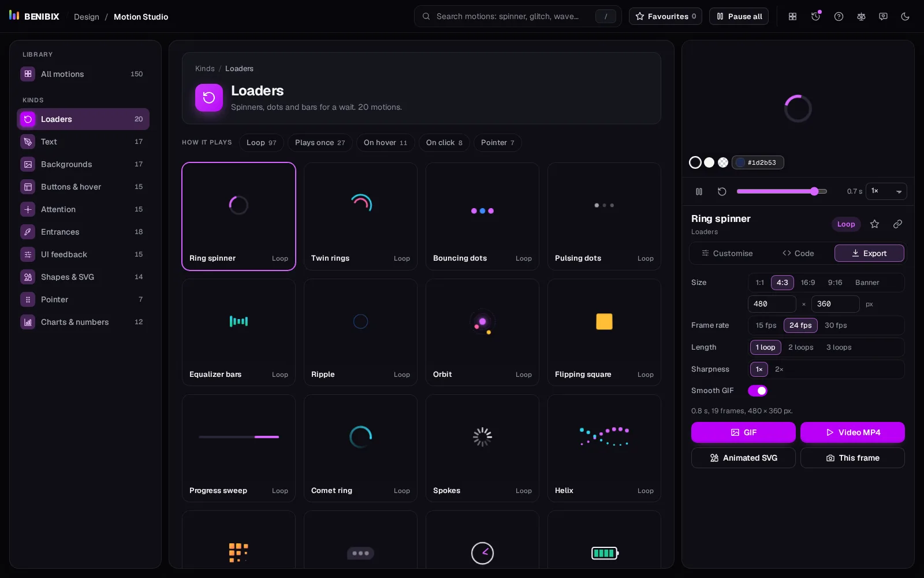The image size is (924, 578).
Task: Click the compare scales icon
Action: (861, 17)
